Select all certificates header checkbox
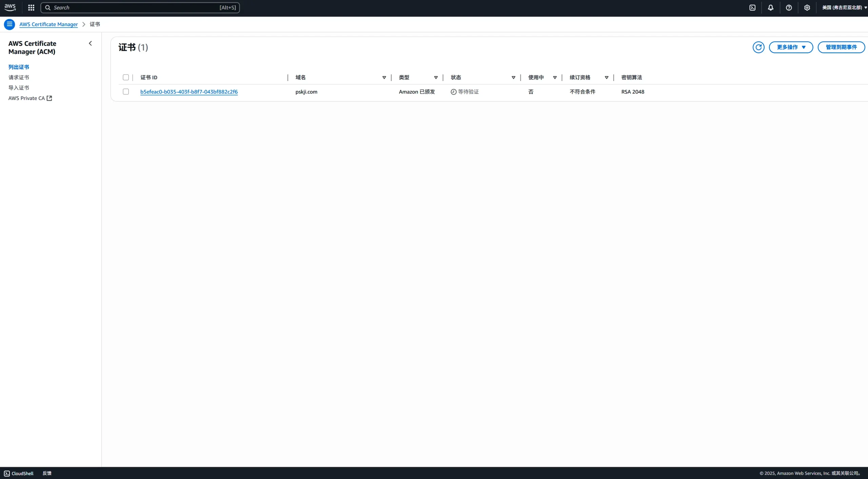This screenshot has width=868, height=479. [x=126, y=77]
